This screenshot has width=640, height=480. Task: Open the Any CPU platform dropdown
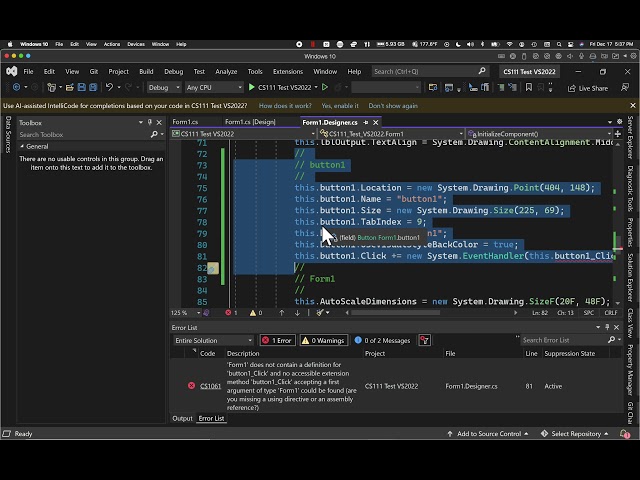[x=214, y=87]
